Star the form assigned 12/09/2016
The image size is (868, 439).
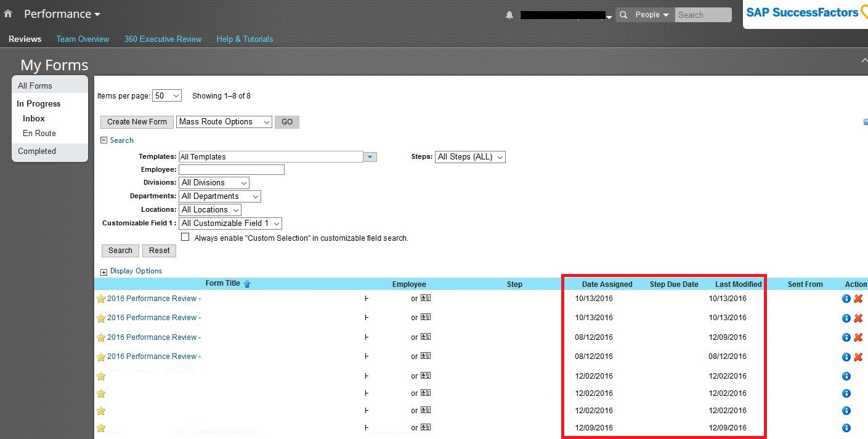(101, 428)
